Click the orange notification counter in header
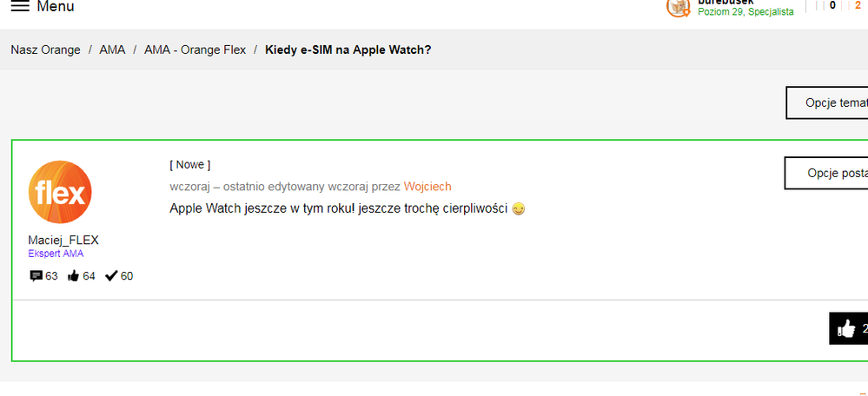 (858, 5)
